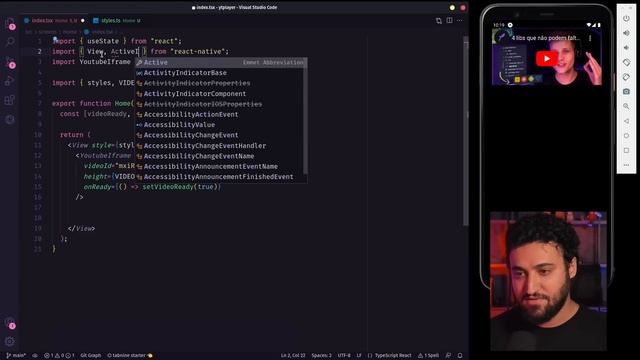Open the Accounts icon in activity bar
This screenshot has height=360, width=640.
pyautogui.click(x=10, y=323)
